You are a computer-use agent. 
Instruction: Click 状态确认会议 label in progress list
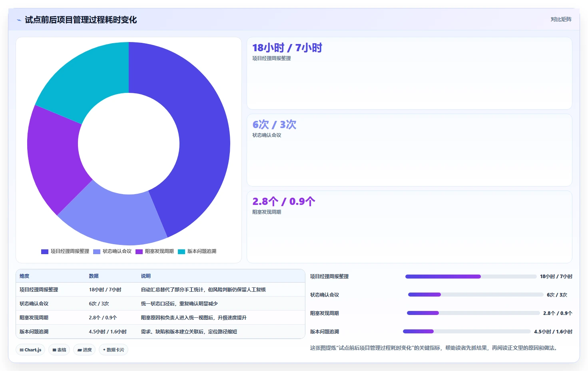click(x=325, y=295)
